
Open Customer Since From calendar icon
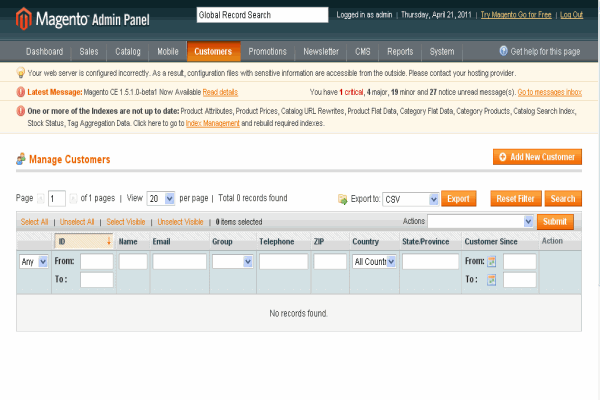pyautogui.click(x=491, y=261)
